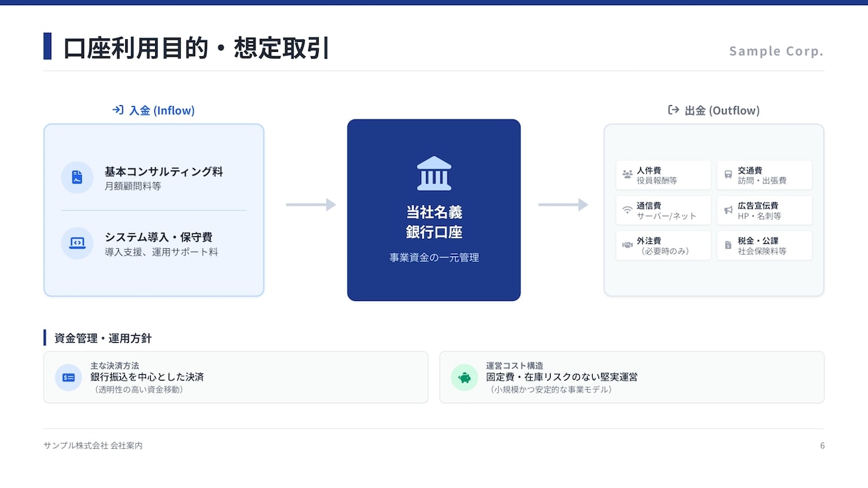Click the wifi icon next to 通信費
868x488 pixels.
627,210
